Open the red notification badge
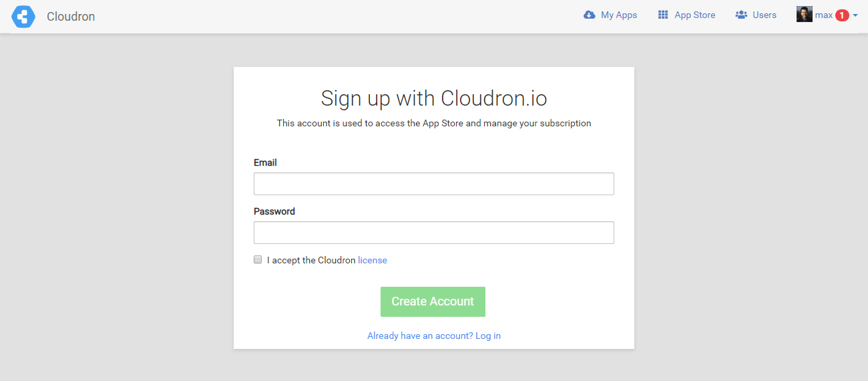868x381 pixels. click(842, 15)
